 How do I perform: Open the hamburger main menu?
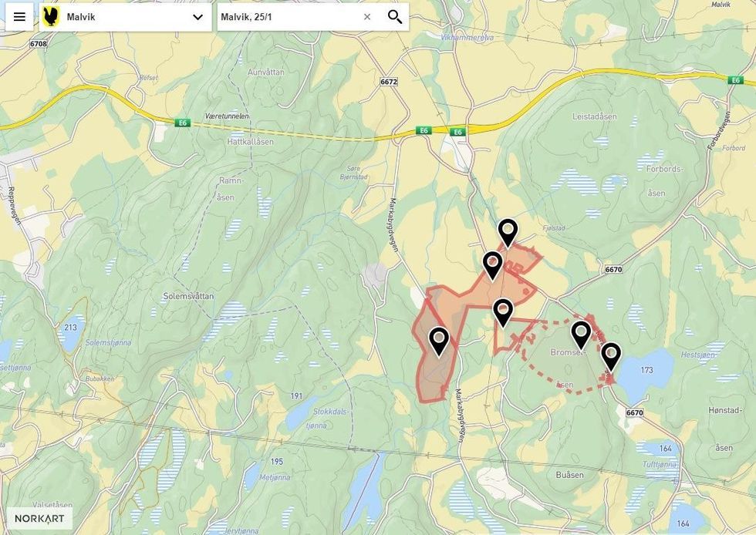(19, 15)
